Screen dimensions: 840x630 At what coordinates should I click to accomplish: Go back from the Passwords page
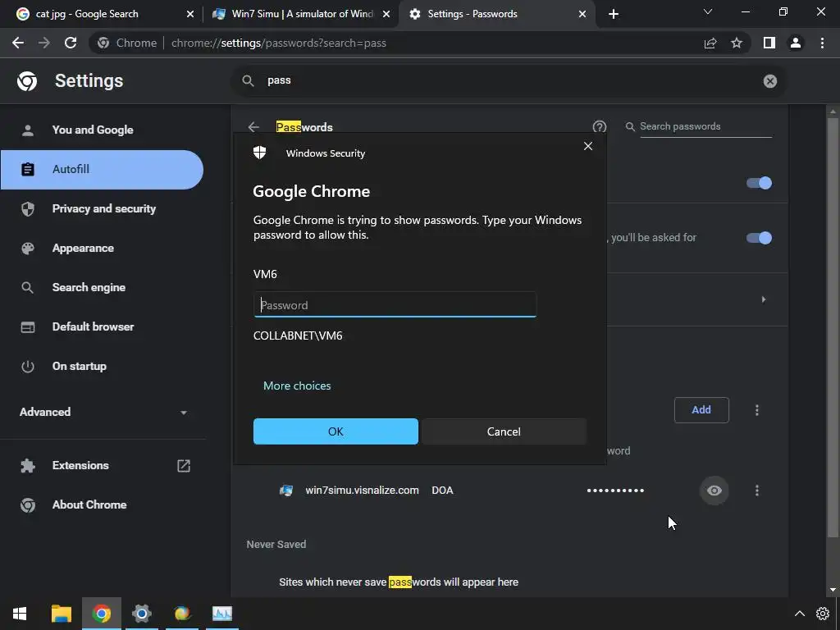pos(253,127)
